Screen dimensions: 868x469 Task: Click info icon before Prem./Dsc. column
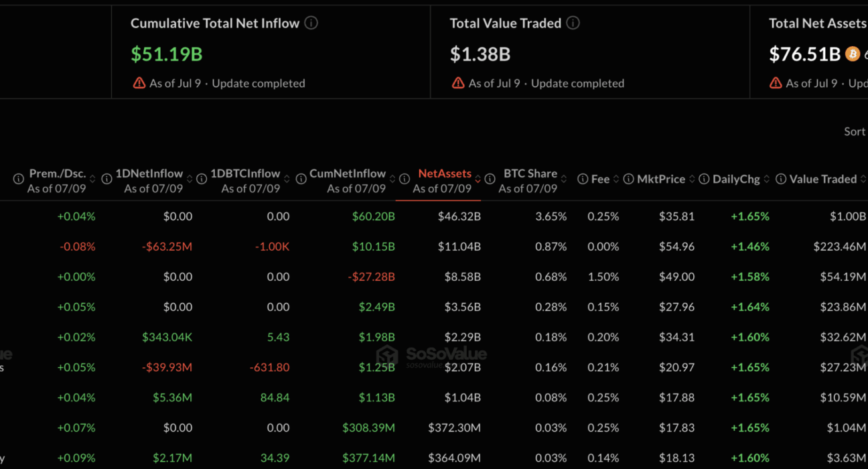[19, 179]
